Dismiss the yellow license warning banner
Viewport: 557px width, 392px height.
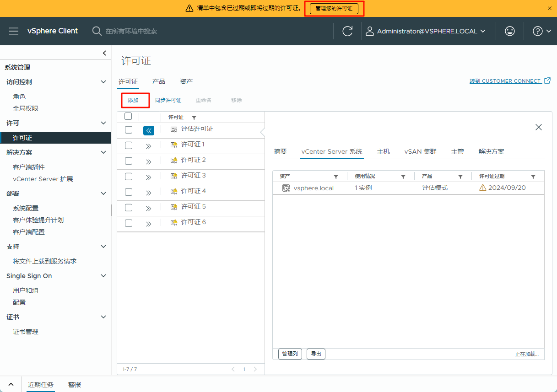550,8
